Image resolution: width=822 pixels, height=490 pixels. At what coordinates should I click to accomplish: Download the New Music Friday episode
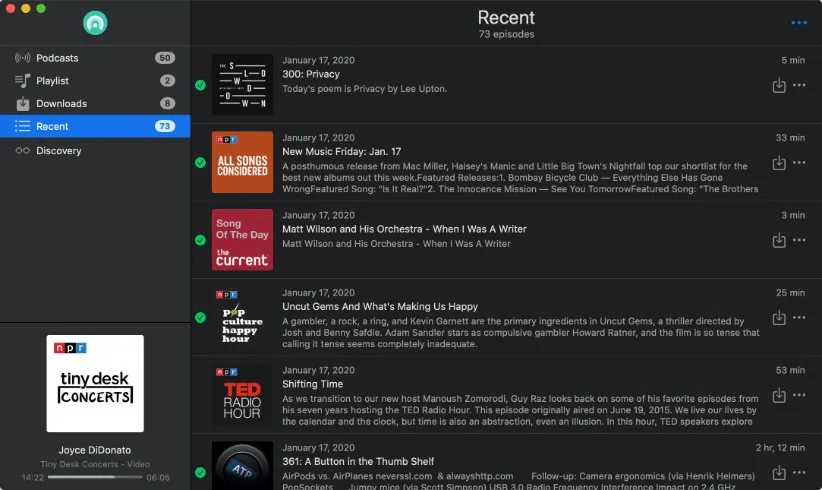[779, 163]
